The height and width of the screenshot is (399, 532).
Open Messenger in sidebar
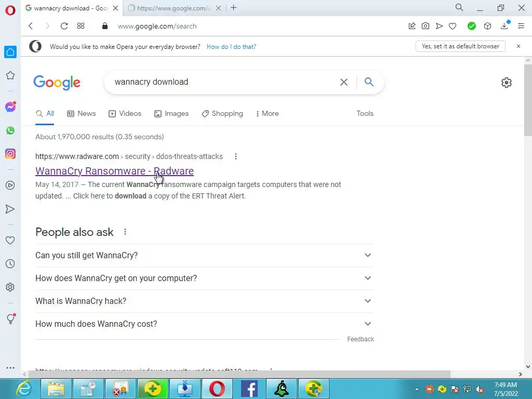pos(10,107)
